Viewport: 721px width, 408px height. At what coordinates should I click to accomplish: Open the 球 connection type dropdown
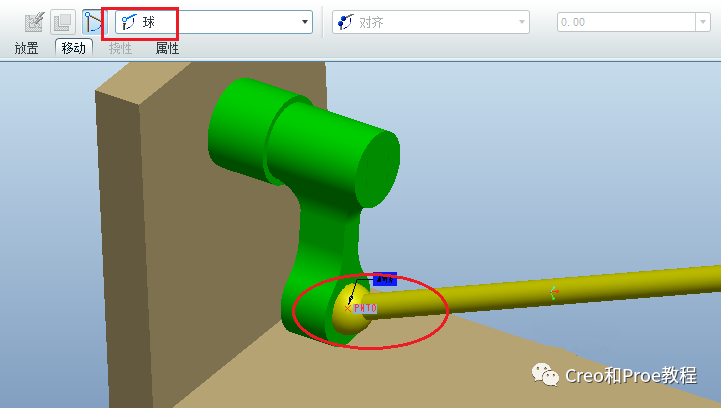(x=213, y=22)
